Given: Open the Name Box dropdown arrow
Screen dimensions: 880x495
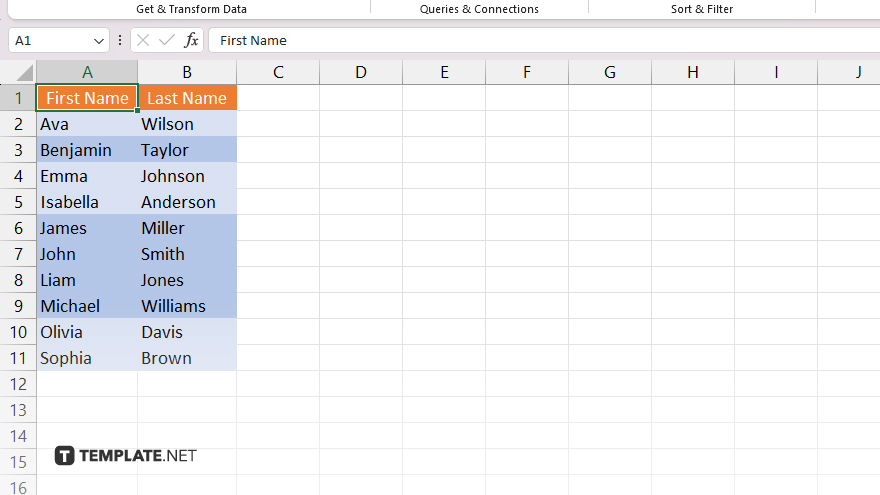Looking at the screenshot, I should tap(98, 41).
